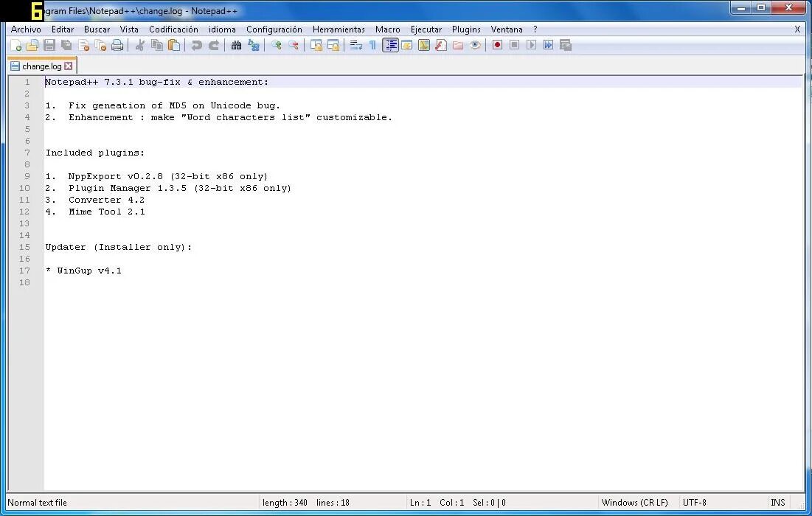The width and height of the screenshot is (812, 516).
Task: Open the Herramientas menu
Action: (339, 29)
